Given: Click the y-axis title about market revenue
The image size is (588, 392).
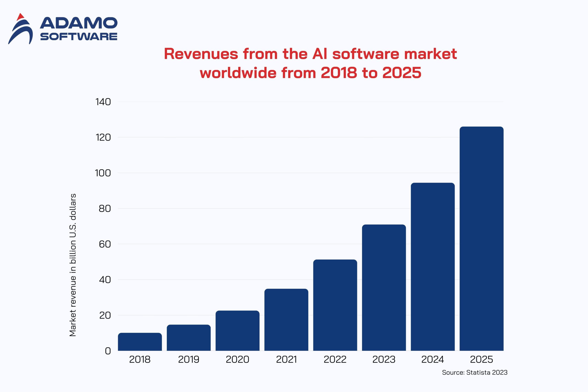Looking at the screenshot, I should (x=73, y=265).
